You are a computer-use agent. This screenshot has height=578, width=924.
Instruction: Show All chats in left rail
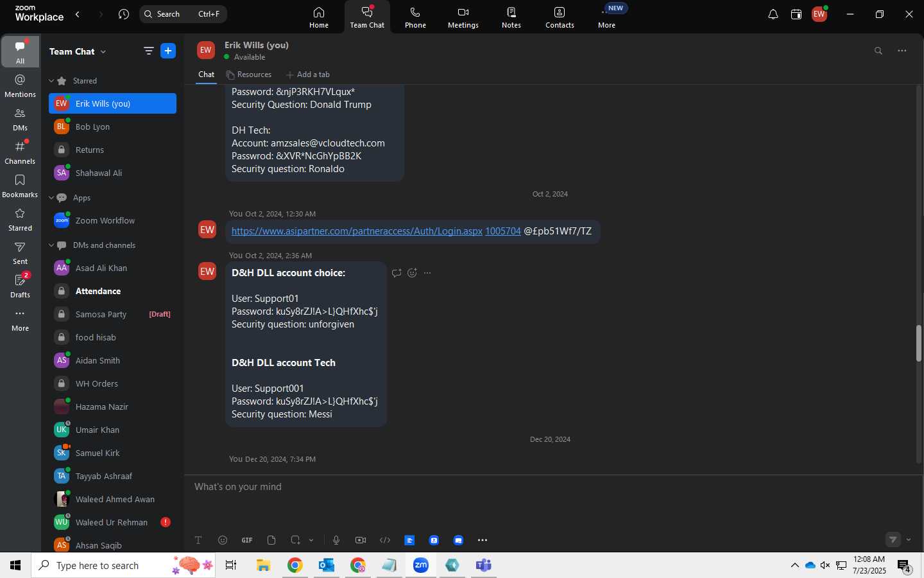(x=21, y=51)
